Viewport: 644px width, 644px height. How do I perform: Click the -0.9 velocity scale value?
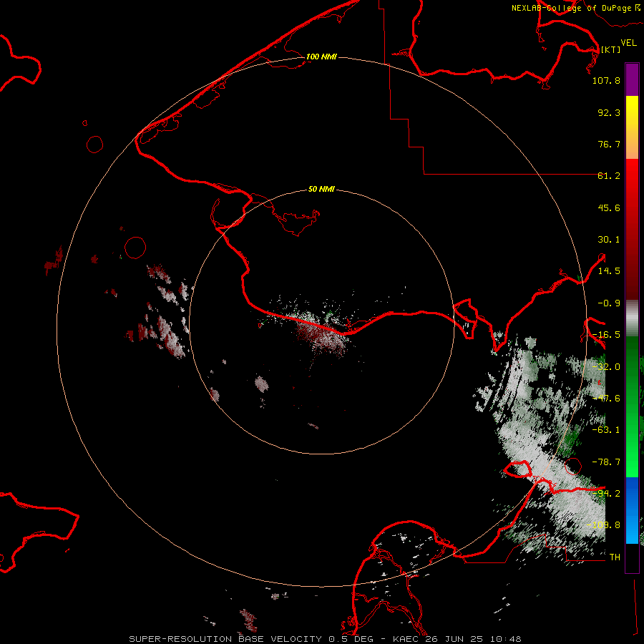point(609,303)
